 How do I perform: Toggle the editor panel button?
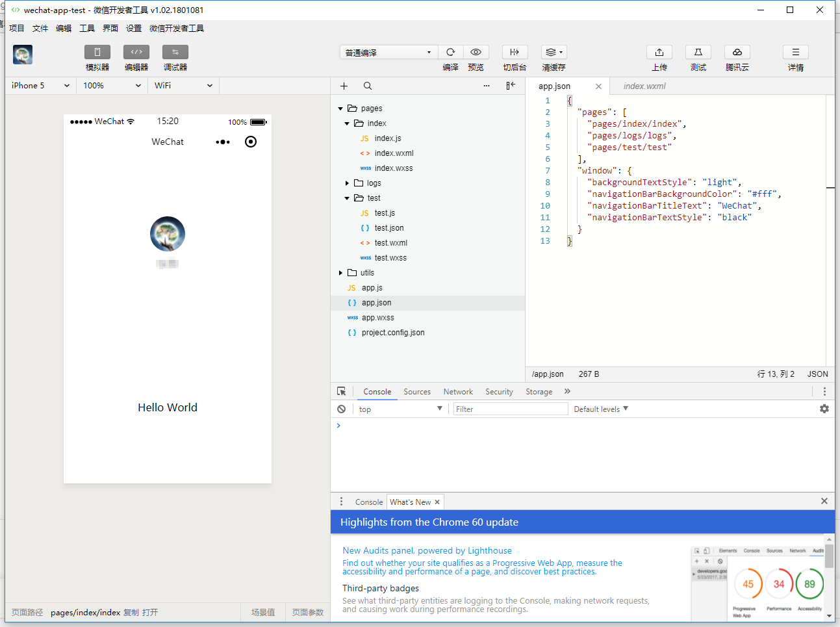(x=136, y=52)
